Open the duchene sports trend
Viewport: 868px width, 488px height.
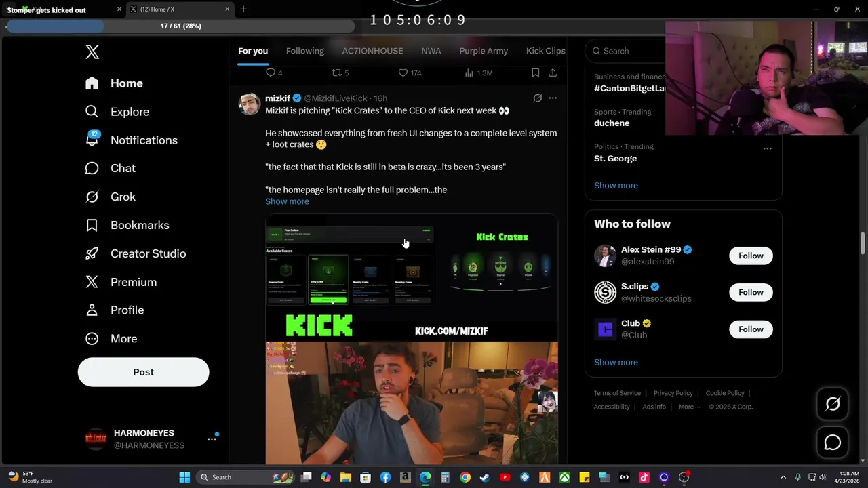click(x=612, y=123)
